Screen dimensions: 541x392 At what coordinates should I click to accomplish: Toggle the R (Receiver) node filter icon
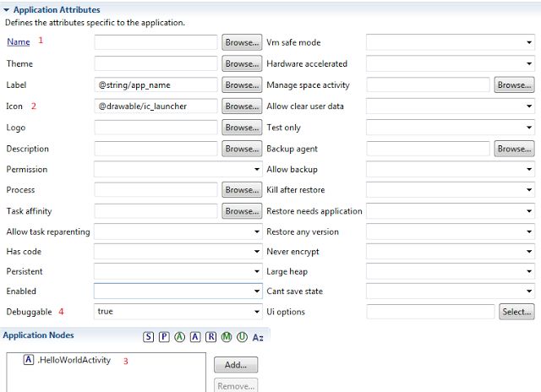210,337
